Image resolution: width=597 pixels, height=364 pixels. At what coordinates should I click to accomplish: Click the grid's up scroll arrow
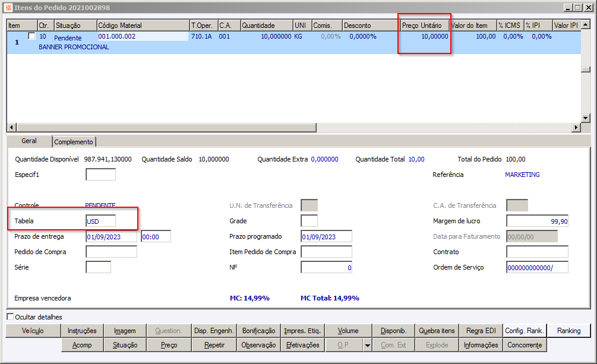586,25
